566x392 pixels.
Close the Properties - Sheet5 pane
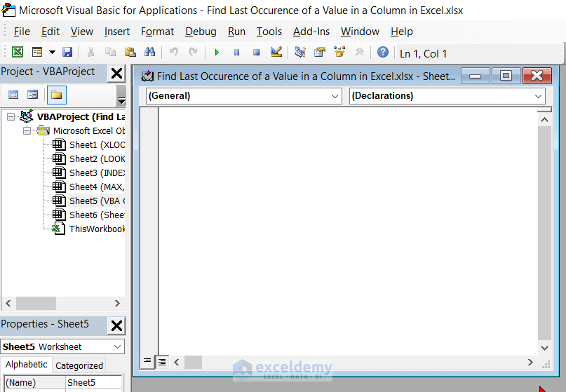pyautogui.click(x=116, y=325)
